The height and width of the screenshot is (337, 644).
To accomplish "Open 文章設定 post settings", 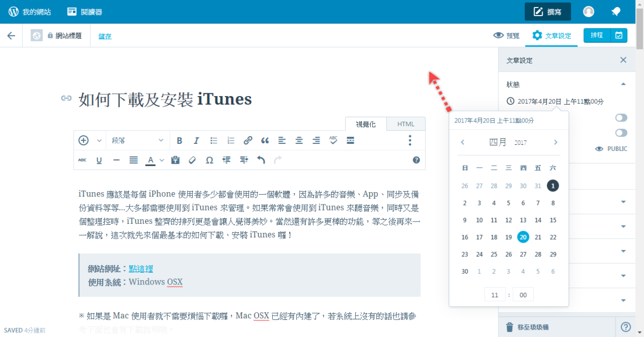I will 552,35.
